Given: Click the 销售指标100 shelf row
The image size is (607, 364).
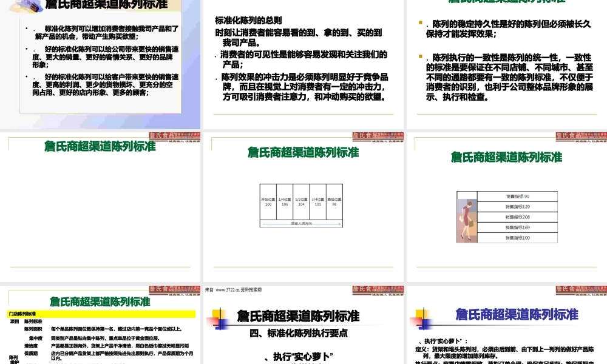Looking at the screenshot, I should tap(518, 237).
